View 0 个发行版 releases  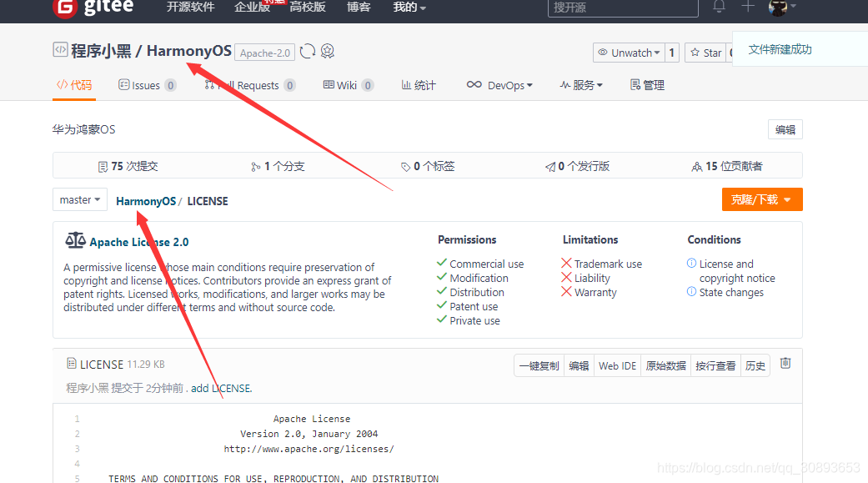577,166
